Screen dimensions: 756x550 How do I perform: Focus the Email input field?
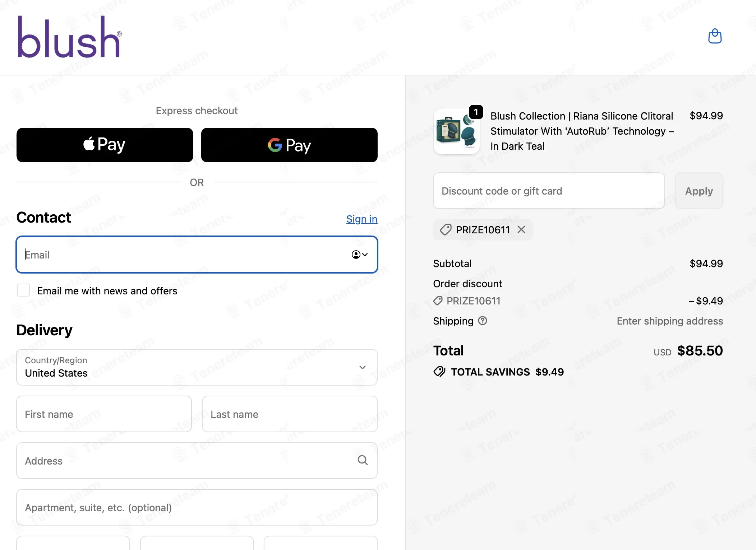197,255
